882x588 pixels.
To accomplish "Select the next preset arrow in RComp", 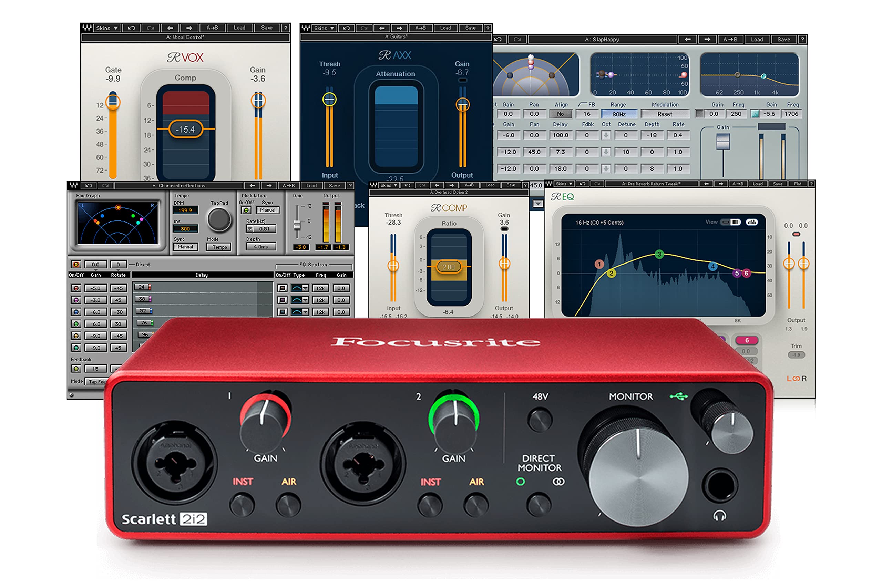I will click(452, 186).
